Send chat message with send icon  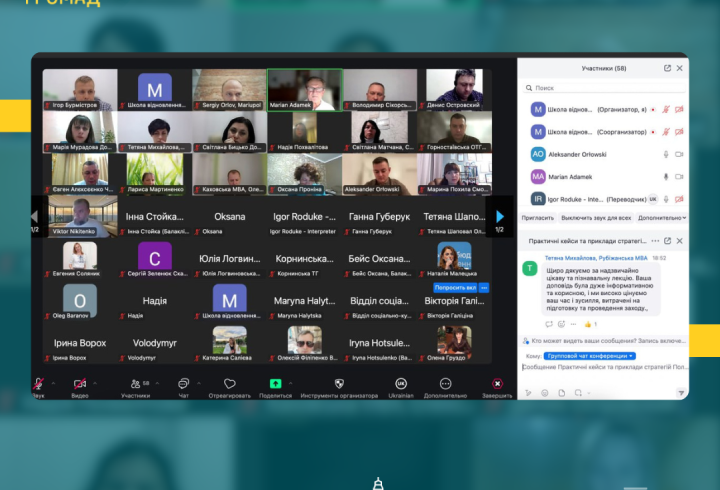[681, 393]
